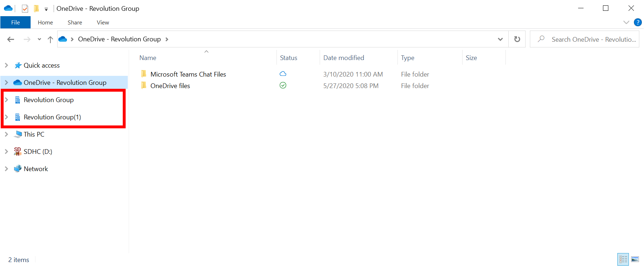Image resolution: width=644 pixels, height=266 pixels.
Task: Expand the This PC tree node
Action: pos(6,134)
